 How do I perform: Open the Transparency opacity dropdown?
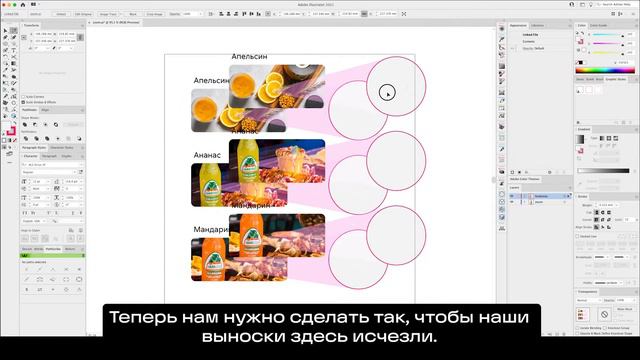pos(626,300)
